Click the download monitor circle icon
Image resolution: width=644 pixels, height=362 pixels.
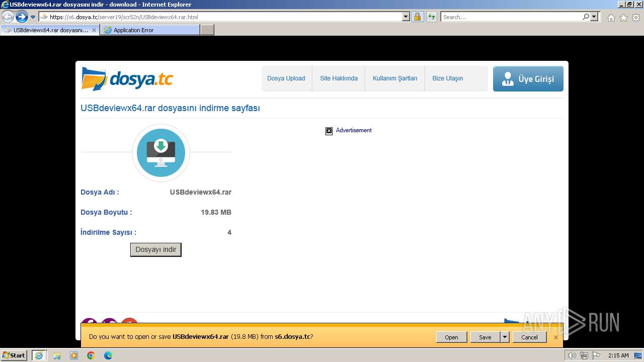[x=161, y=152]
